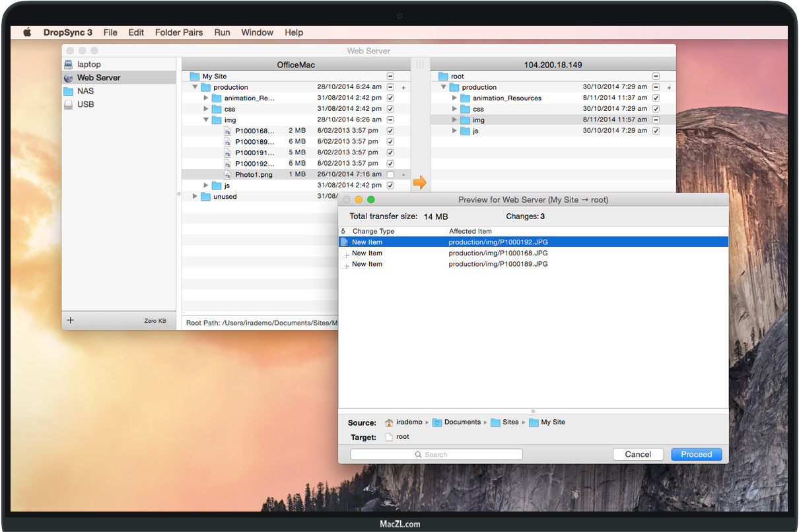Collapse the local img folder
Screen dimensions: 799x532
[x=206, y=120]
